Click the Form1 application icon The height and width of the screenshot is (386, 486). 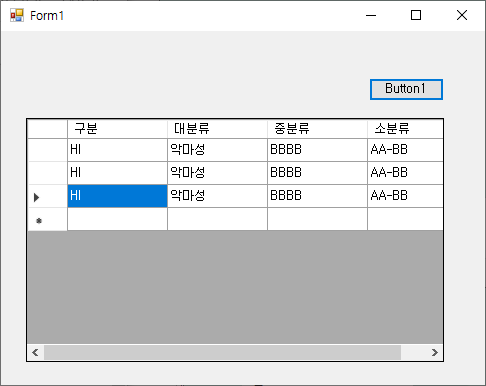(17, 15)
